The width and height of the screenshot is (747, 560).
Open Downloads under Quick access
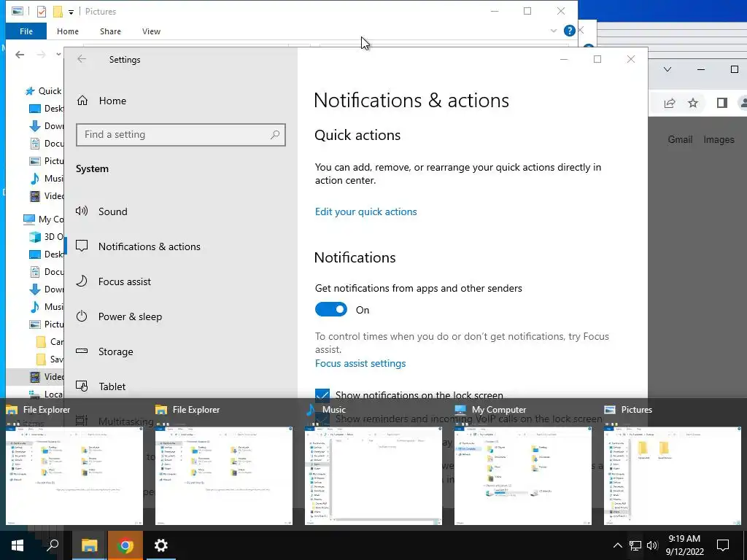[x=46, y=126]
